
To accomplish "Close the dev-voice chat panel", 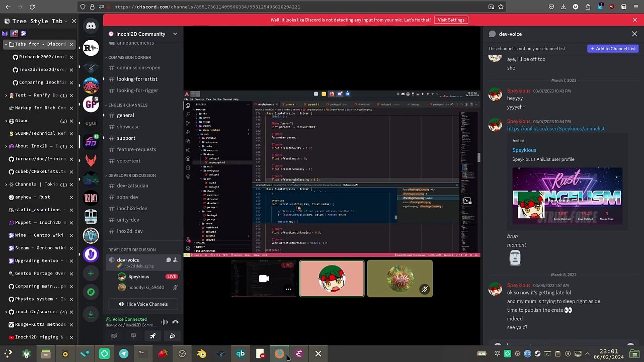I will (x=634, y=34).
